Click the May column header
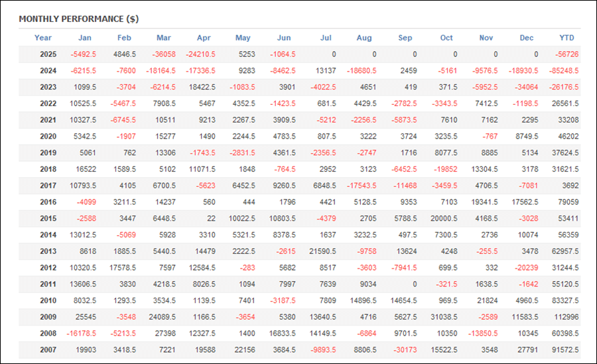 pyautogui.click(x=243, y=38)
